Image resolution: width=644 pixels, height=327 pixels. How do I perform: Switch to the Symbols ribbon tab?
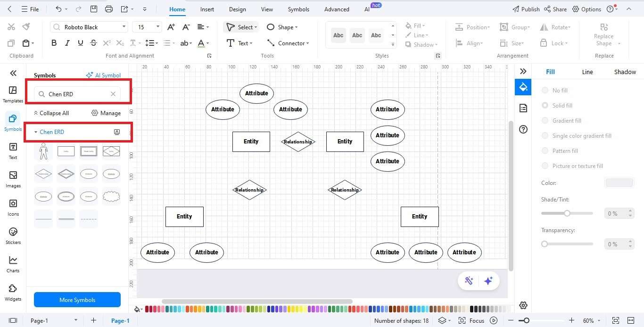298,9
